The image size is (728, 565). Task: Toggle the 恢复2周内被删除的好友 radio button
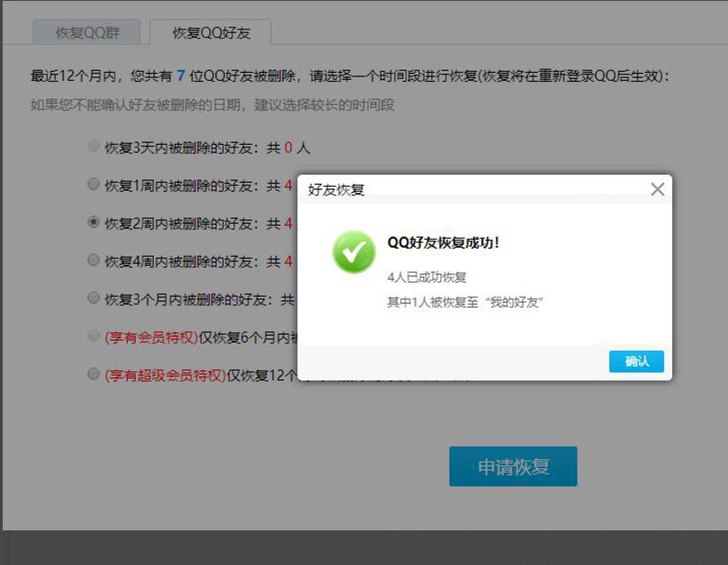click(x=93, y=222)
